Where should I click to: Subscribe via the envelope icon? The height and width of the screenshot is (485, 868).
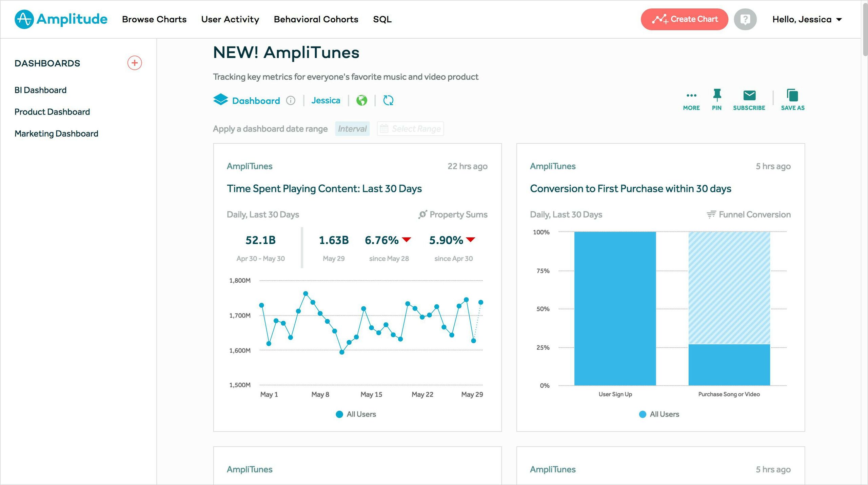(x=749, y=96)
